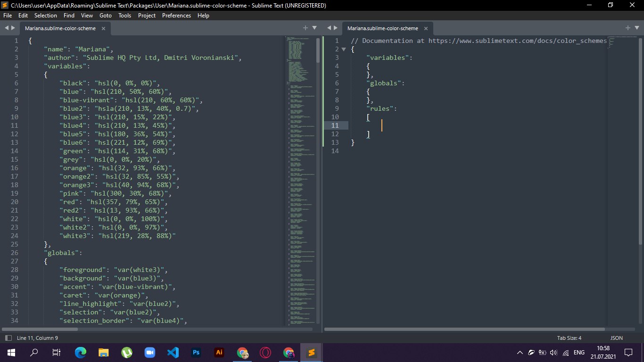Add new tab in left pane

tap(305, 28)
